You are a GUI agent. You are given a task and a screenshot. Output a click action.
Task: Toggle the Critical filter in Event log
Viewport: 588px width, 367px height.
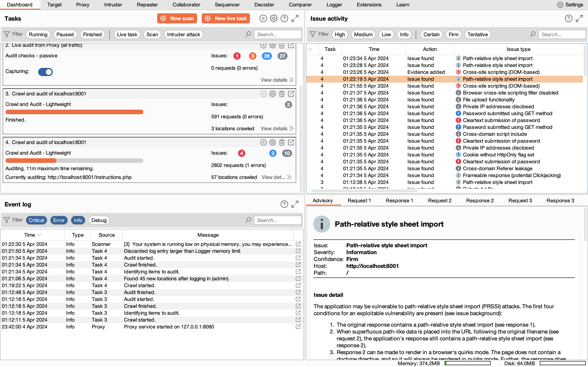(x=36, y=220)
